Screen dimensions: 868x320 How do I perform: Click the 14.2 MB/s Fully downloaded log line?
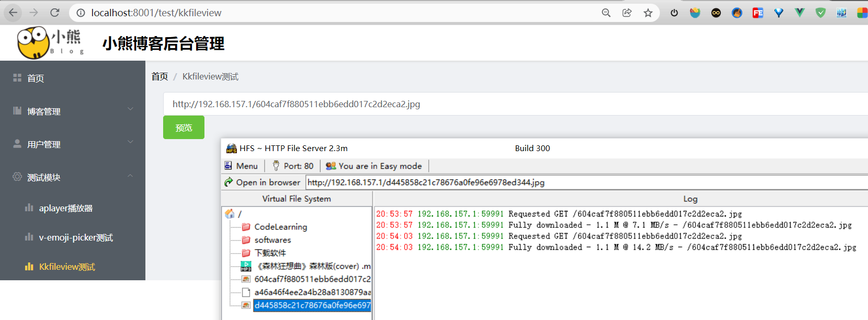616,247
